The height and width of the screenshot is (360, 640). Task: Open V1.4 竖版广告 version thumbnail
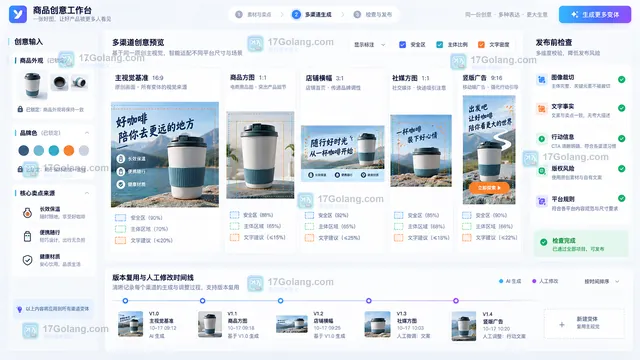(464, 326)
